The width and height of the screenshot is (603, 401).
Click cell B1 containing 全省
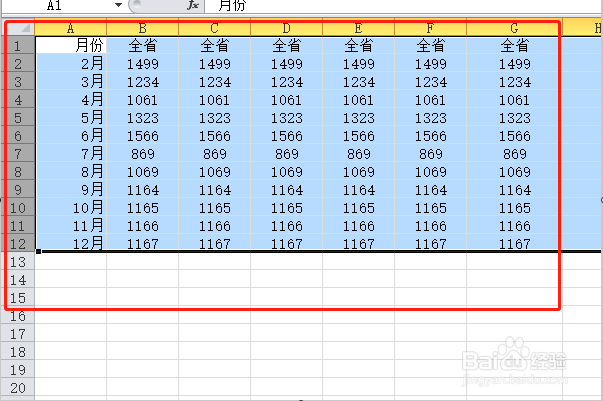coord(143,45)
